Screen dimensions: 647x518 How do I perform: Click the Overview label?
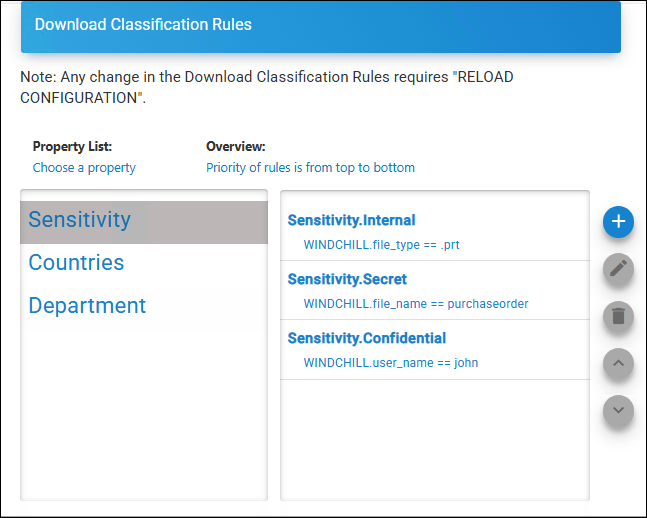tap(236, 147)
